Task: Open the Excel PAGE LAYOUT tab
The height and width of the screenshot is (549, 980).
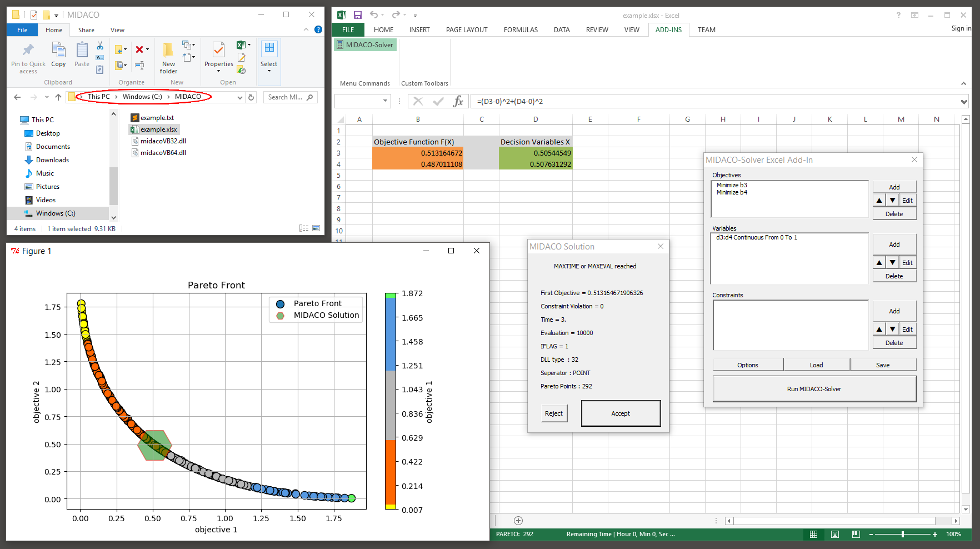Action: (x=467, y=30)
